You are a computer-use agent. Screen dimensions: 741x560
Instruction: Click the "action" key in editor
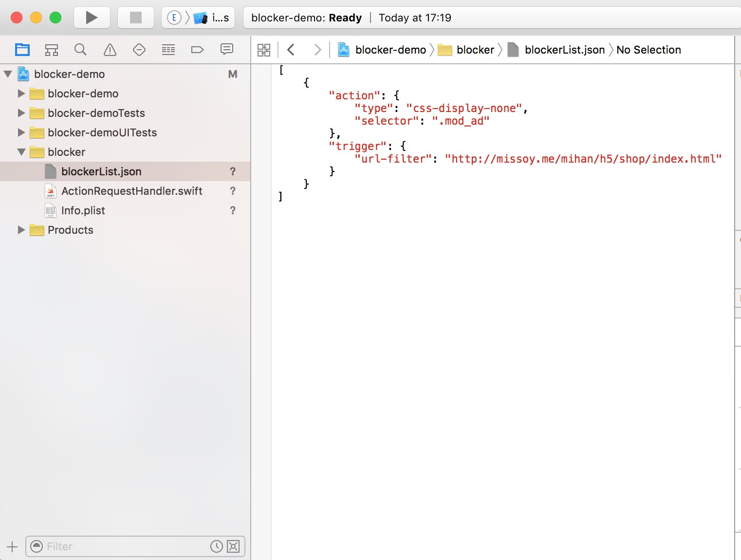coord(354,95)
